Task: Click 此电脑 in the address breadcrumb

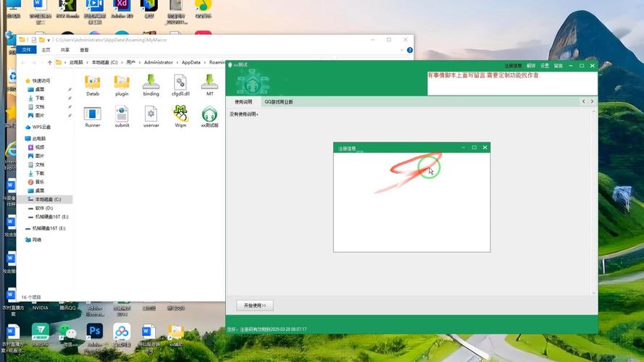Action: click(76, 62)
